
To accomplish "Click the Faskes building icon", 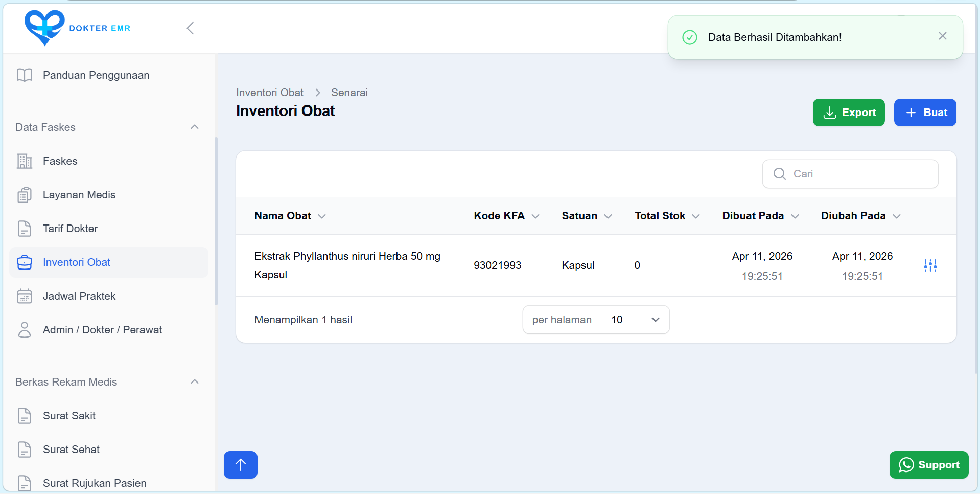I will 25,161.
